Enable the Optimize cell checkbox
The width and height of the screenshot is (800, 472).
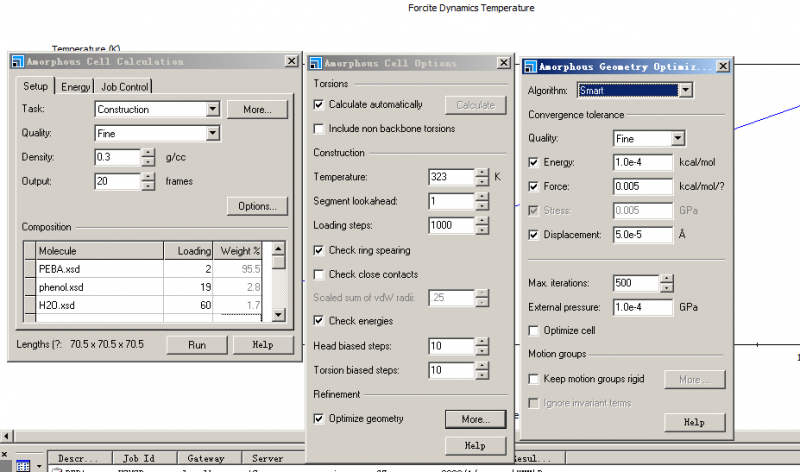[x=533, y=330]
